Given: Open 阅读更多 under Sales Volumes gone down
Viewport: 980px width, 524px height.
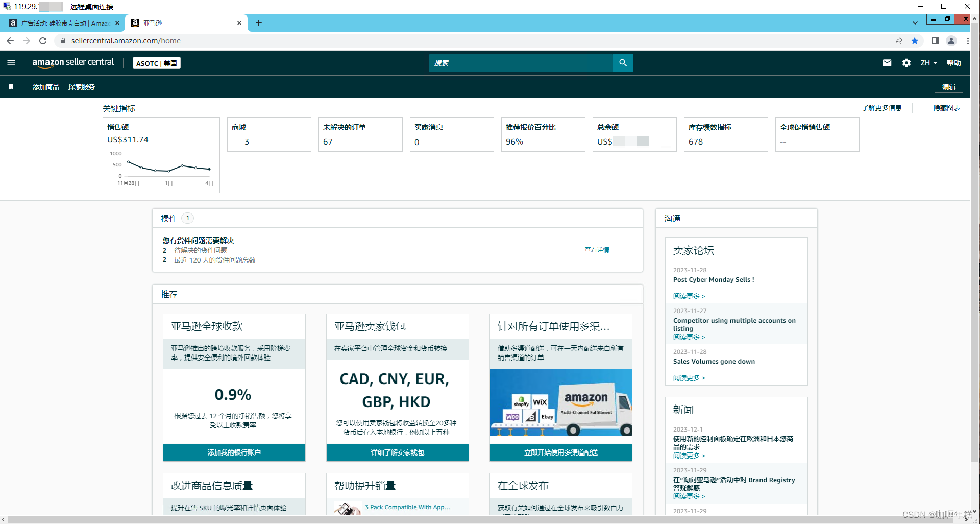Looking at the screenshot, I should pos(689,378).
